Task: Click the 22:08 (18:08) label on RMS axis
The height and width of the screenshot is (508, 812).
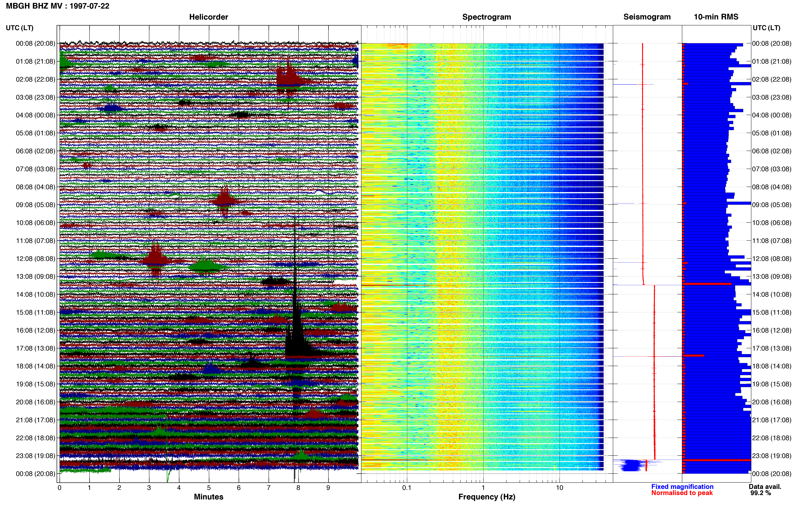Action: pyautogui.click(x=772, y=438)
